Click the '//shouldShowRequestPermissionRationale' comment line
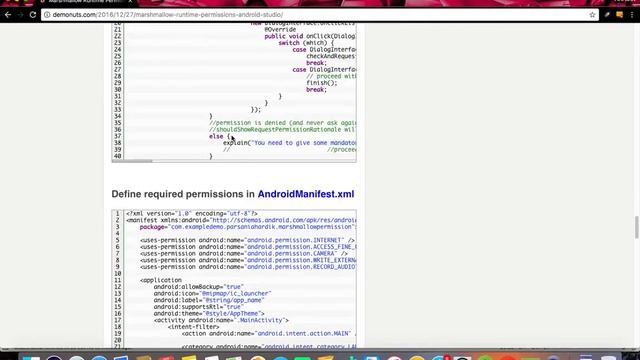Viewport: 640px width, 360px height. coord(282,129)
